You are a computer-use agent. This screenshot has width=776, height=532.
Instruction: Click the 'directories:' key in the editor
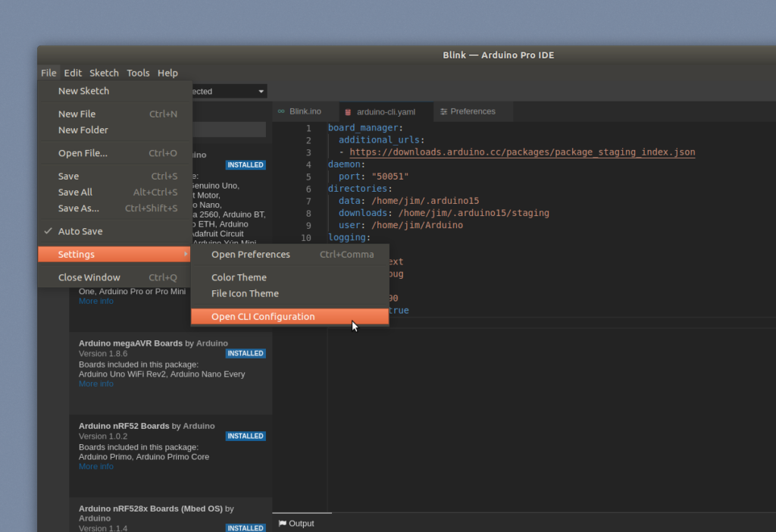(360, 189)
